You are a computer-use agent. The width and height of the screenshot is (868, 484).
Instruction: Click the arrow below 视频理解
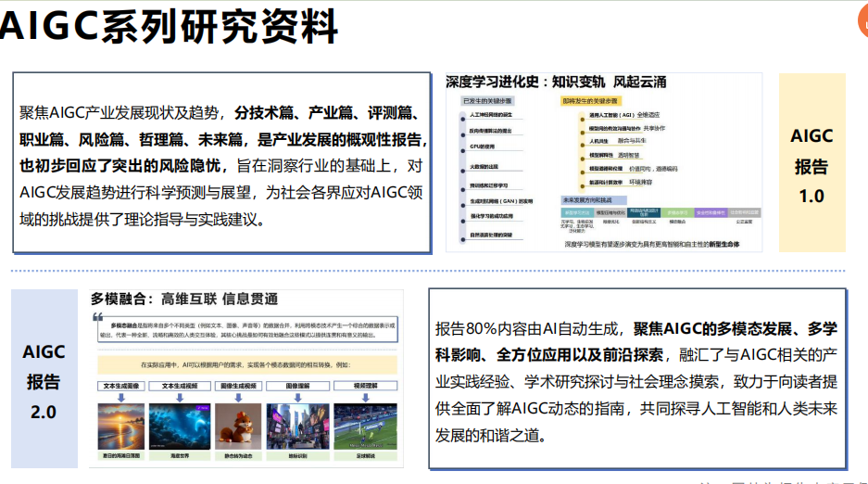tap(365, 398)
